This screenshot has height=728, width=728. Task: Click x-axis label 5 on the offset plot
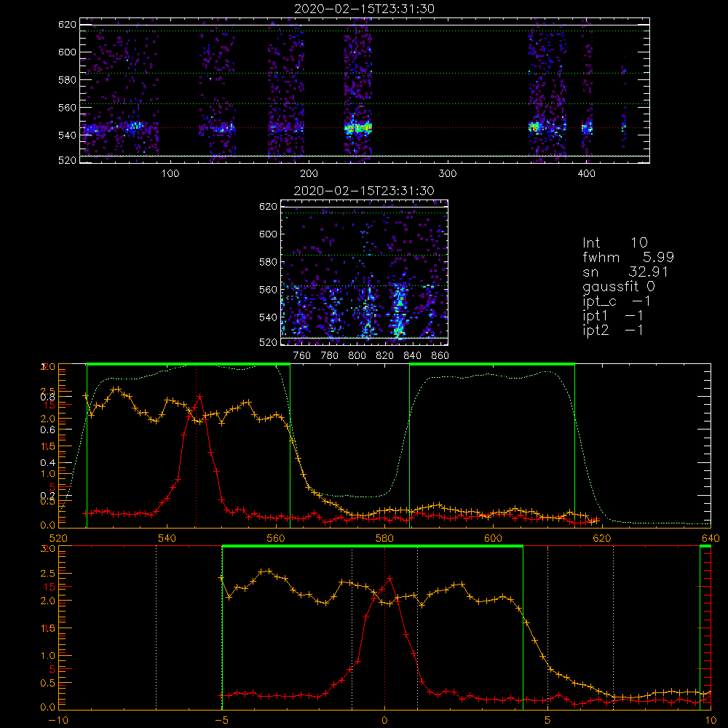tap(548, 721)
